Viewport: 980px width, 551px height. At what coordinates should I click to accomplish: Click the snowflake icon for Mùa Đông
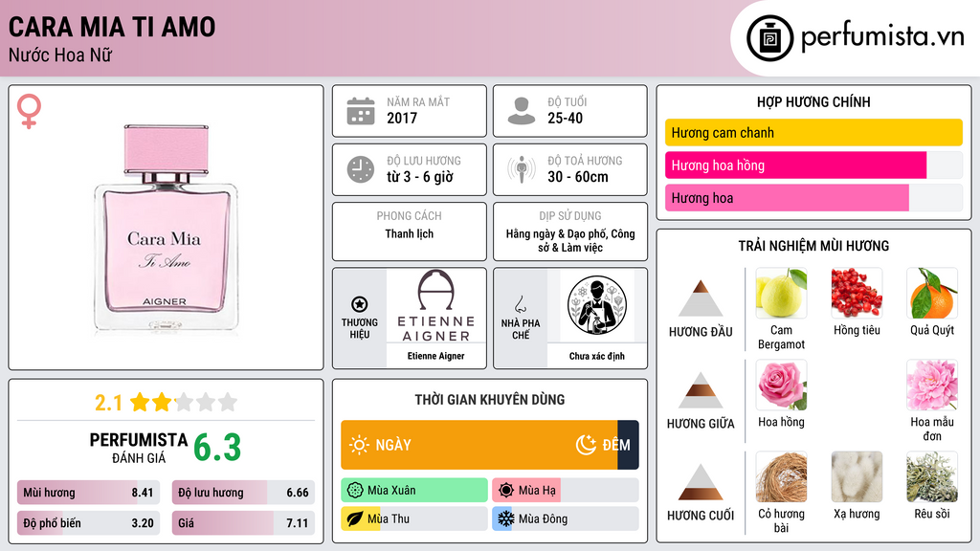coord(506,518)
